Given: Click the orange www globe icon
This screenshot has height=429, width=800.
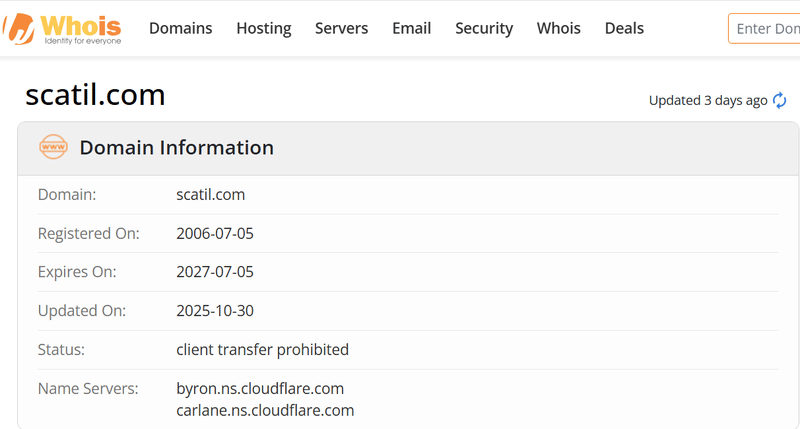Looking at the screenshot, I should point(53,147).
